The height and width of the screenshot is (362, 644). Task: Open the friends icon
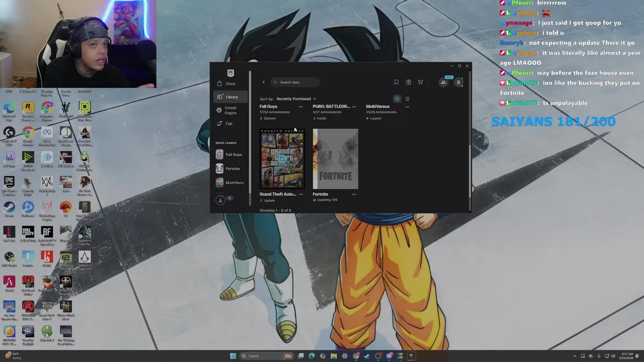pyautogui.click(x=444, y=82)
